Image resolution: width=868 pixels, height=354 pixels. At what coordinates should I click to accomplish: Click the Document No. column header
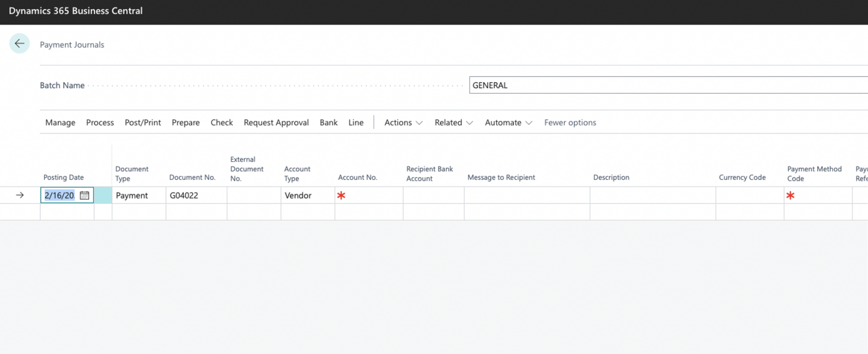click(192, 177)
